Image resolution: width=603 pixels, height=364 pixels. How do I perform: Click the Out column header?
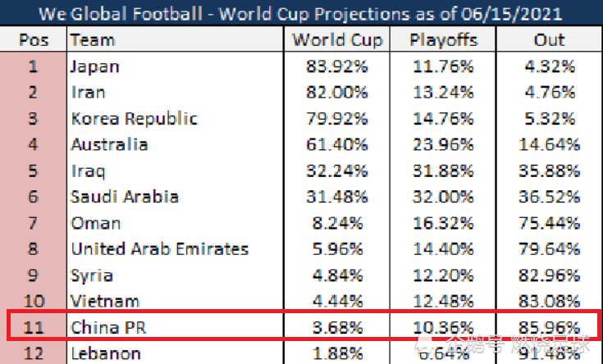pos(549,39)
